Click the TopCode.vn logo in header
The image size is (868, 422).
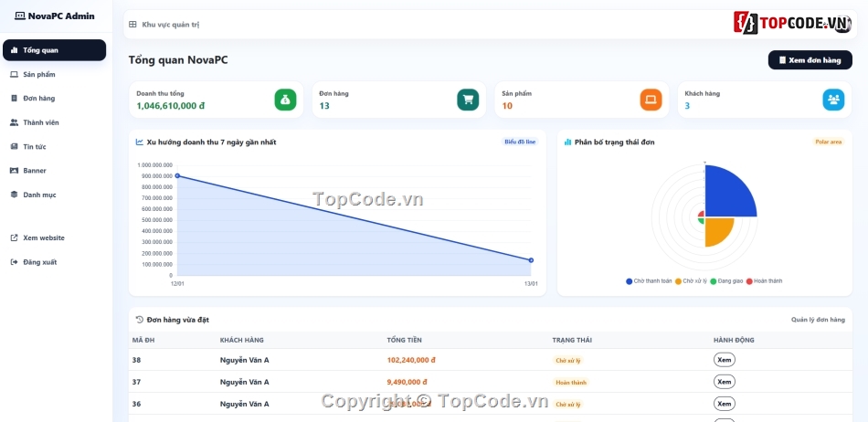(x=792, y=23)
